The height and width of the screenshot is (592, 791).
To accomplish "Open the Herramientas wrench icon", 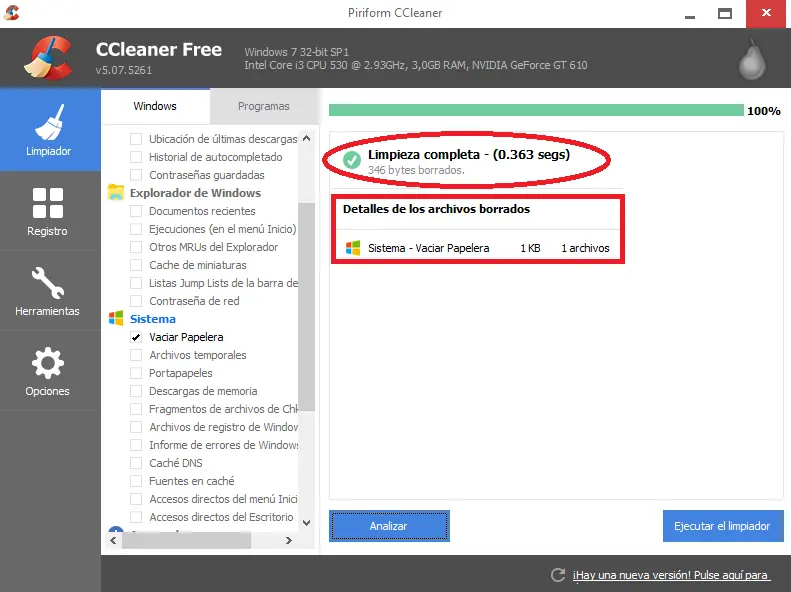I will point(47,283).
